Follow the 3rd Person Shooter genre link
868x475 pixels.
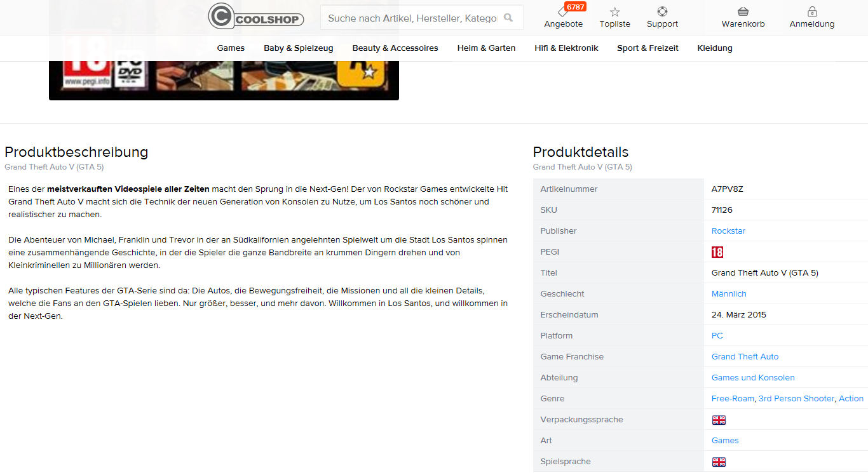(796, 399)
